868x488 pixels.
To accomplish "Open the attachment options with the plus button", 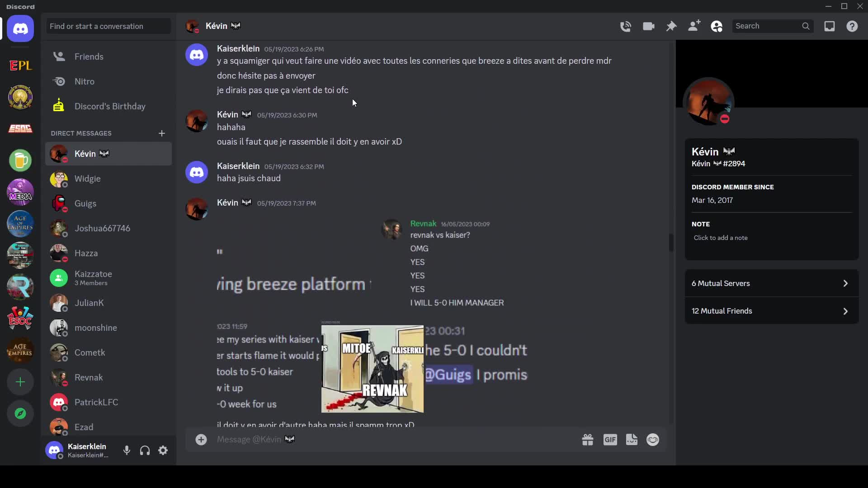I will (x=201, y=439).
